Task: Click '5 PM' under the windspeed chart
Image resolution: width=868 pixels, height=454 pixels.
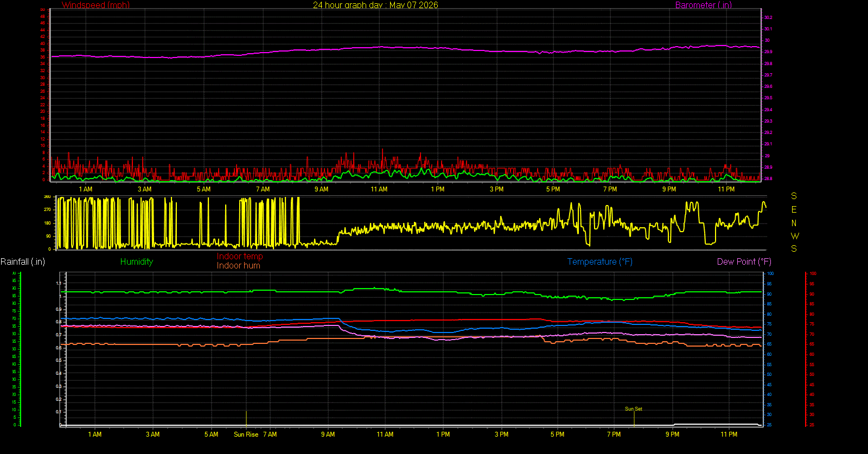Action: click(x=553, y=189)
